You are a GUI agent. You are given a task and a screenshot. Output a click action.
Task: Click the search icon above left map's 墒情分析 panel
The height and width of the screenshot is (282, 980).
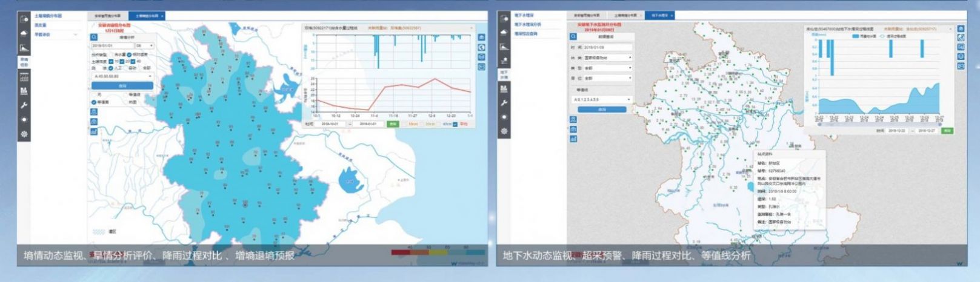[x=95, y=37]
